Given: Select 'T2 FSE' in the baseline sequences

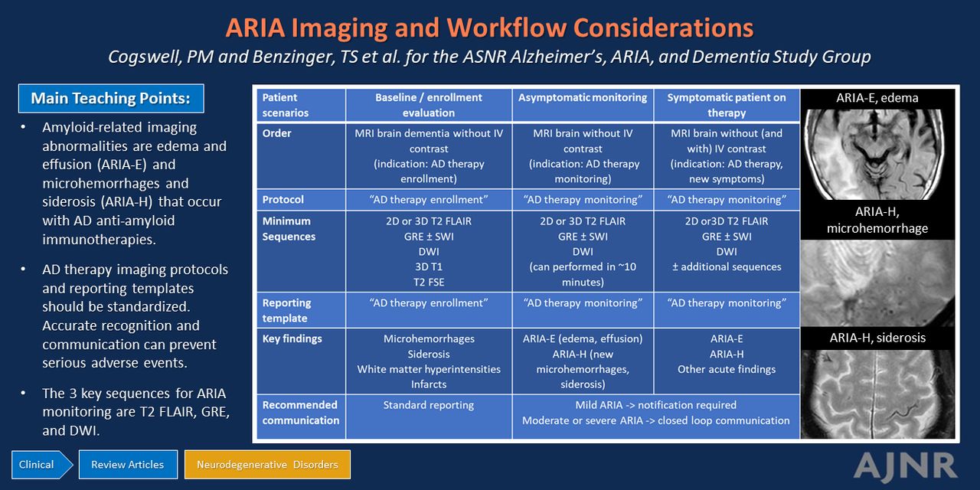Looking at the screenshot, I should [x=429, y=282].
